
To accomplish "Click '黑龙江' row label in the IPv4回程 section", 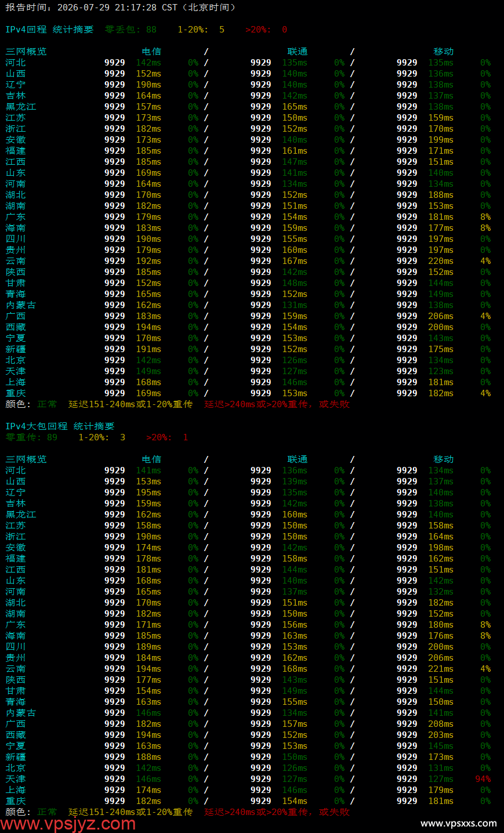I will coord(21,107).
